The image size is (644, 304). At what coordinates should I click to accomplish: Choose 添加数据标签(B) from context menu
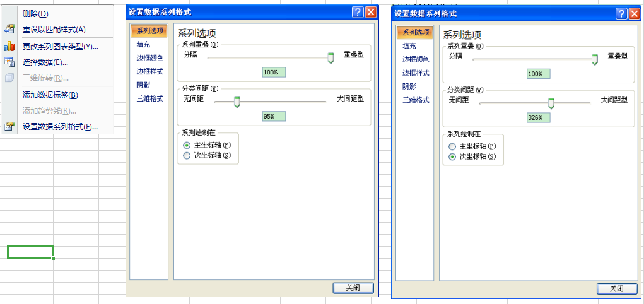(x=50, y=95)
